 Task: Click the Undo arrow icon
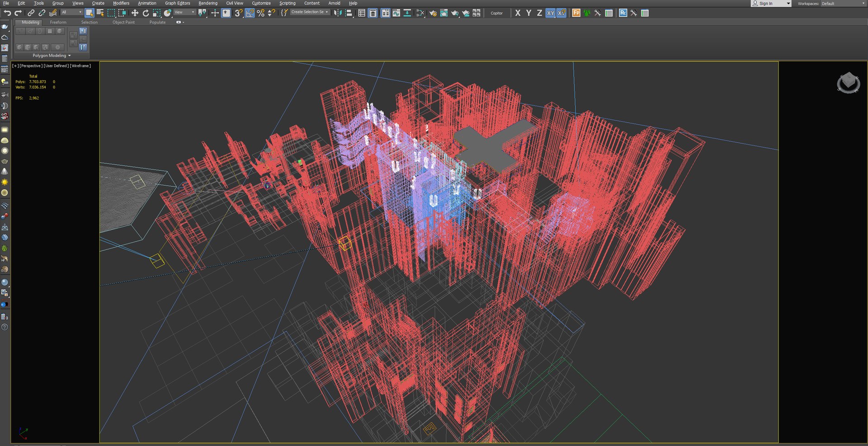point(7,13)
